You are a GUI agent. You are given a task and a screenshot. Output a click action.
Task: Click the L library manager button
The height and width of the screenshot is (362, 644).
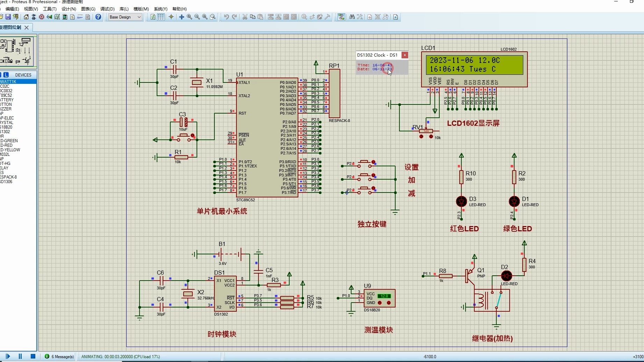point(6,75)
